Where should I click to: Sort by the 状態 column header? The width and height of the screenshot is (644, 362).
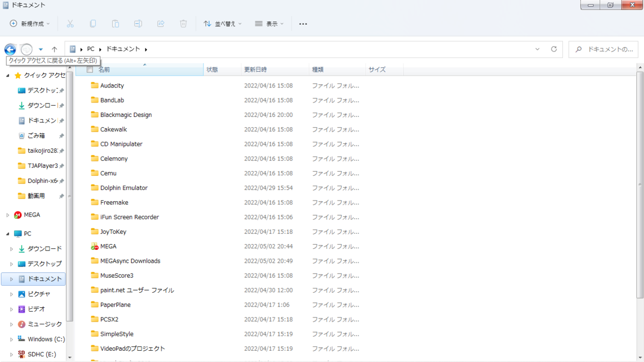coord(222,70)
